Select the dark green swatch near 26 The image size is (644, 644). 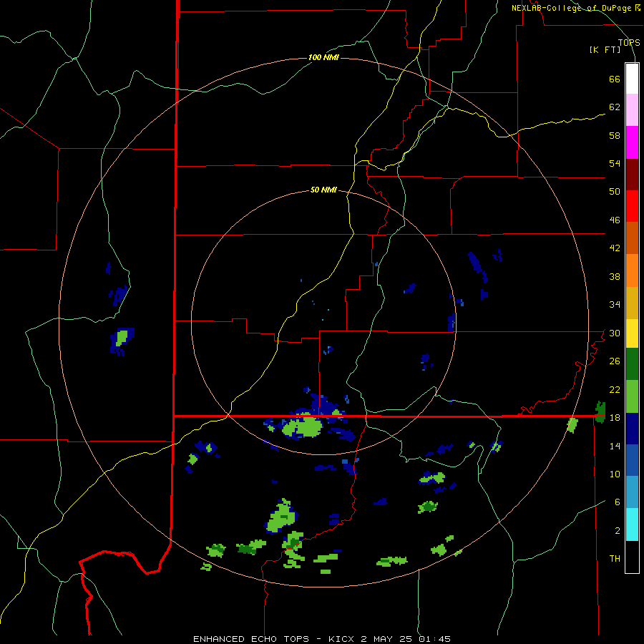[x=632, y=364]
